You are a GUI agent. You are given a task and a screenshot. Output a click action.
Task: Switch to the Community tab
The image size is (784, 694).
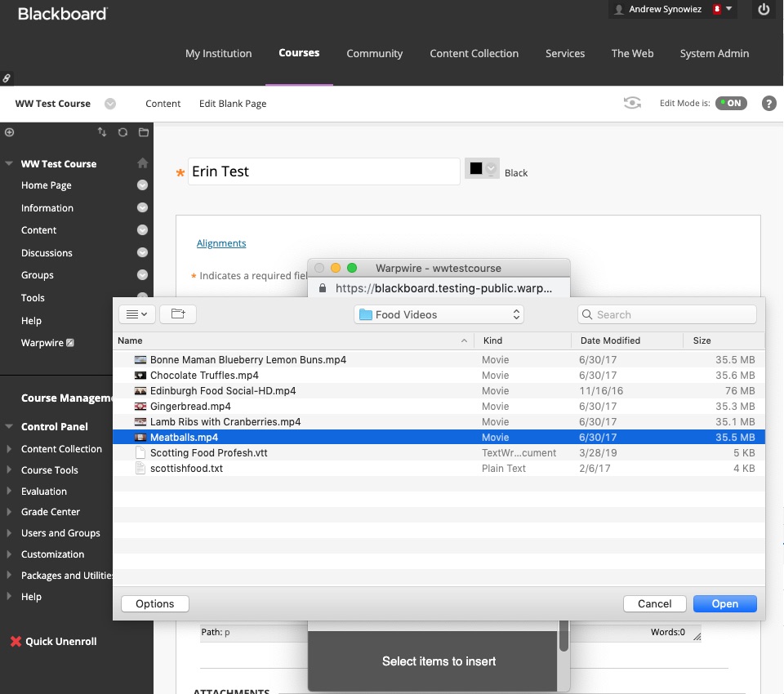[x=375, y=54]
